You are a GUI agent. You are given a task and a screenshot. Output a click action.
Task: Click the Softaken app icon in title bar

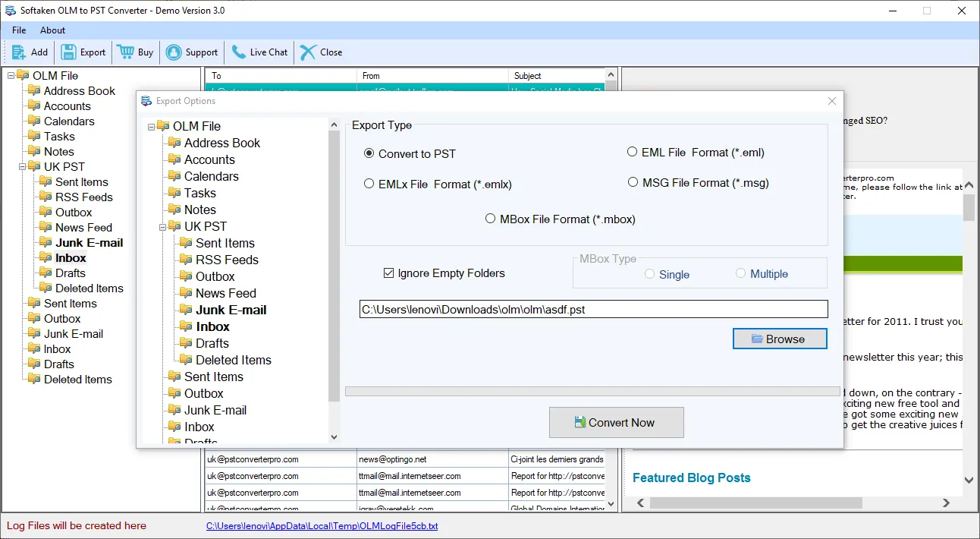(x=11, y=11)
